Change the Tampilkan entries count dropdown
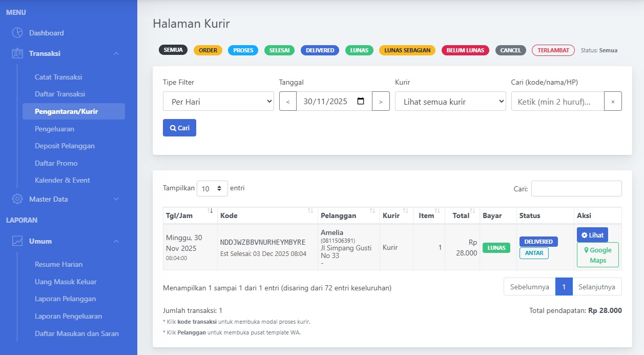The width and height of the screenshot is (644, 355). (x=212, y=188)
